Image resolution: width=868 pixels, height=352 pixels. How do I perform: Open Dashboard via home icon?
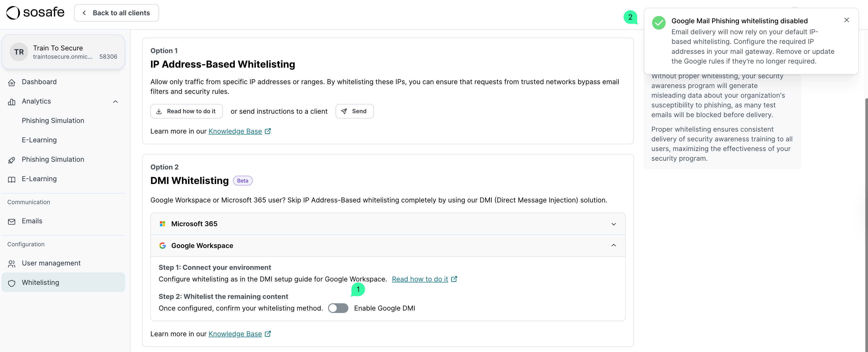pos(12,82)
